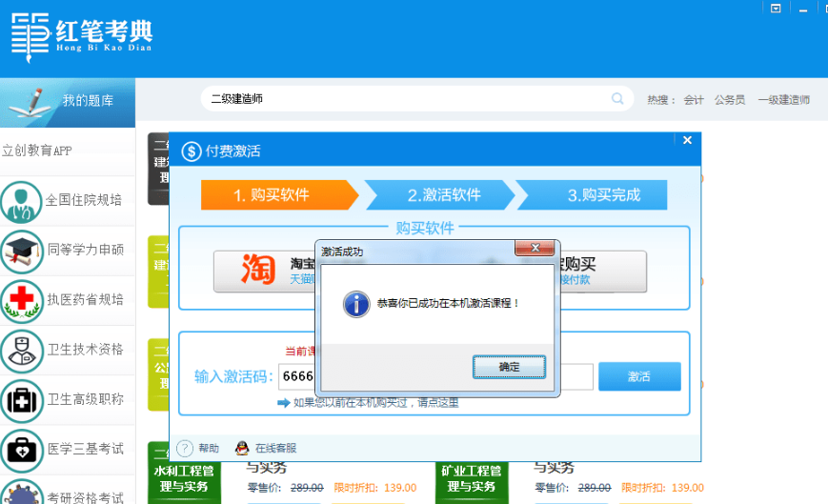Image resolution: width=828 pixels, height=504 pixels.
Task: Click the 考研资格考试 icon
Action: tap(22, 492)
